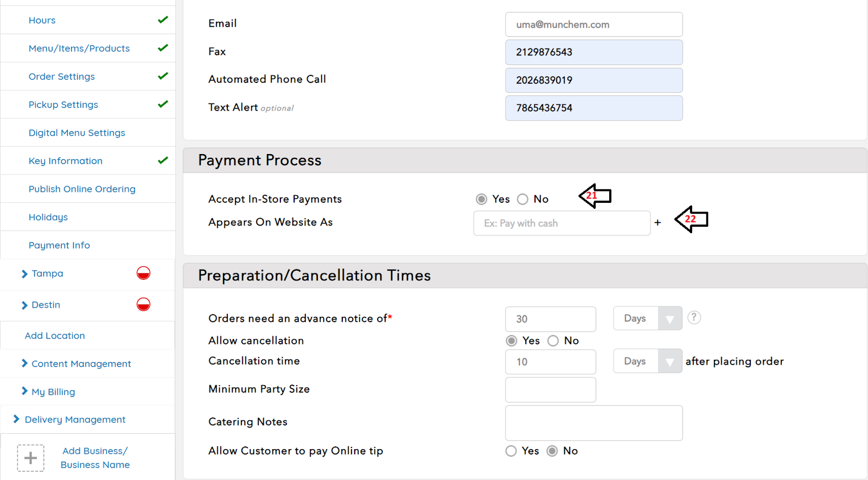Click the red status icon next to Tampa
This screenshot has height=480, width=868.
click(x=143, y=273)
